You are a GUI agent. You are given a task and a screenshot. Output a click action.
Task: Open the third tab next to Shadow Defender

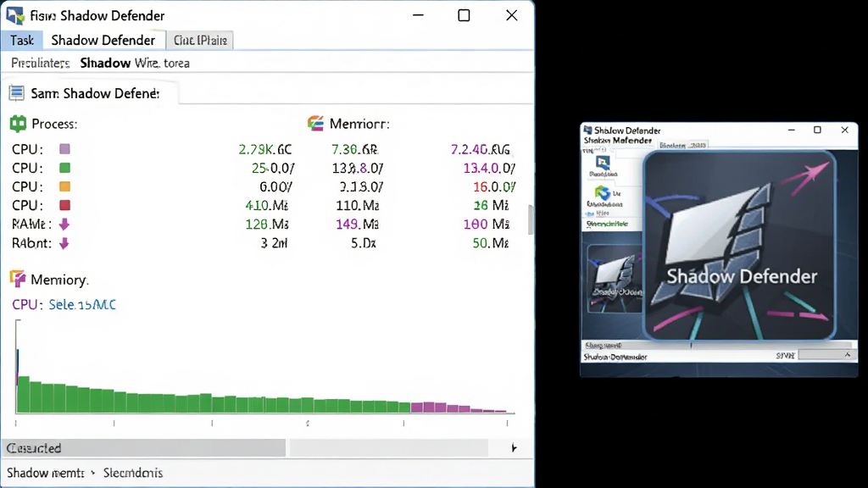(200, 41)
